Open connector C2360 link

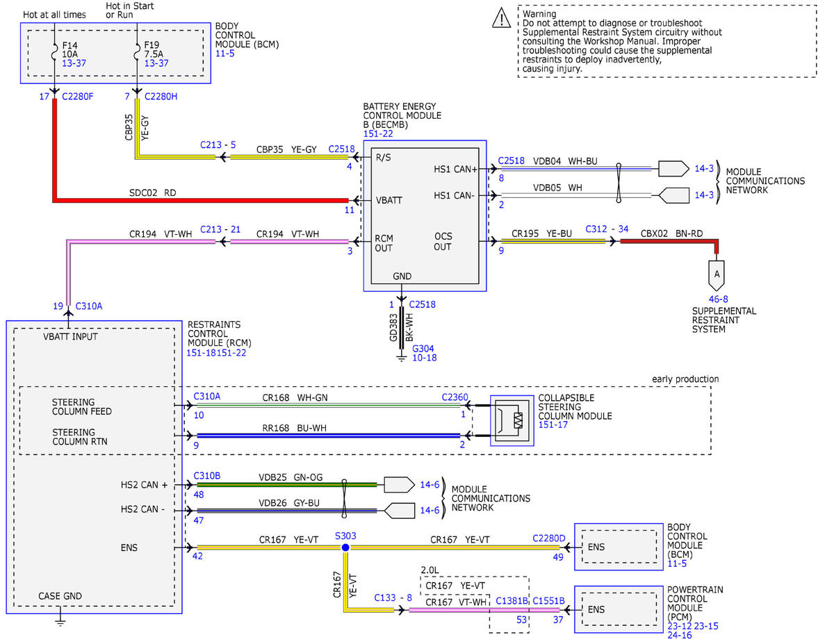[455, 398]
